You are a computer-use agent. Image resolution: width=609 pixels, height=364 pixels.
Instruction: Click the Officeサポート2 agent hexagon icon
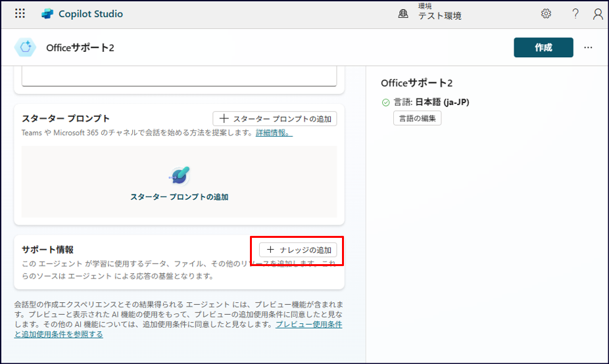[25, 47]
